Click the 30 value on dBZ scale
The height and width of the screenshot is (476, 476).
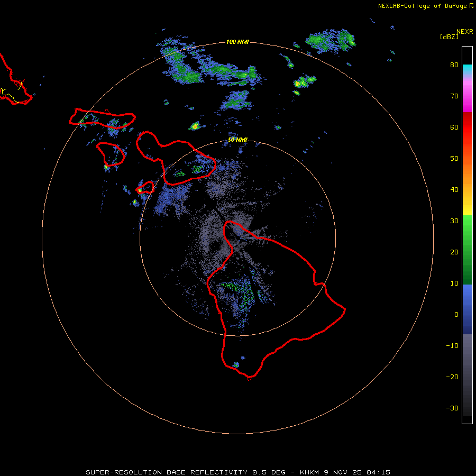tap(454, 221)
